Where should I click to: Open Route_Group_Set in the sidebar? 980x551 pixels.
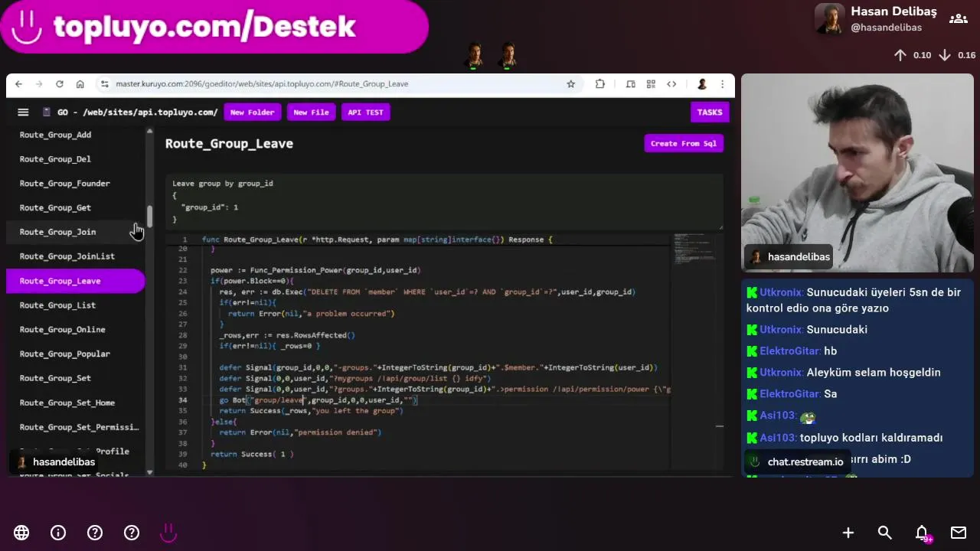[x=75, y=378]
